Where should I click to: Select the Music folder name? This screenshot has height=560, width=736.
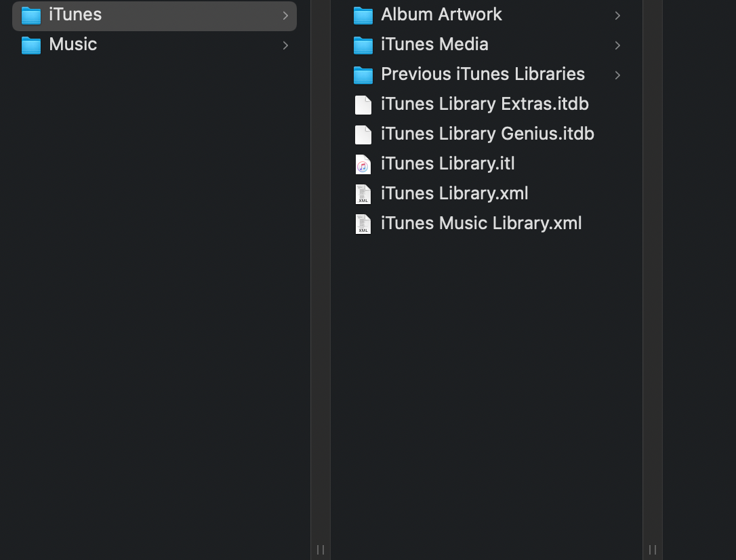[73, 45]
